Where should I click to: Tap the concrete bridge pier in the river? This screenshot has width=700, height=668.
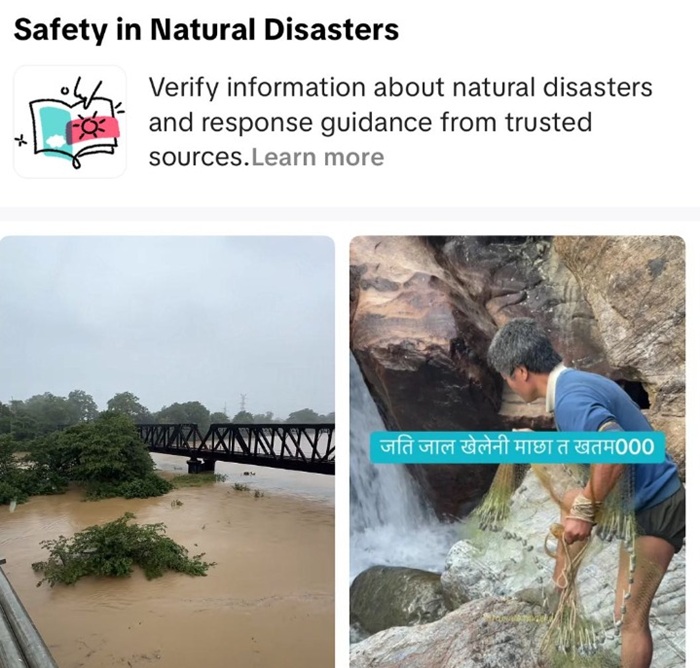[x=201, y=465]
